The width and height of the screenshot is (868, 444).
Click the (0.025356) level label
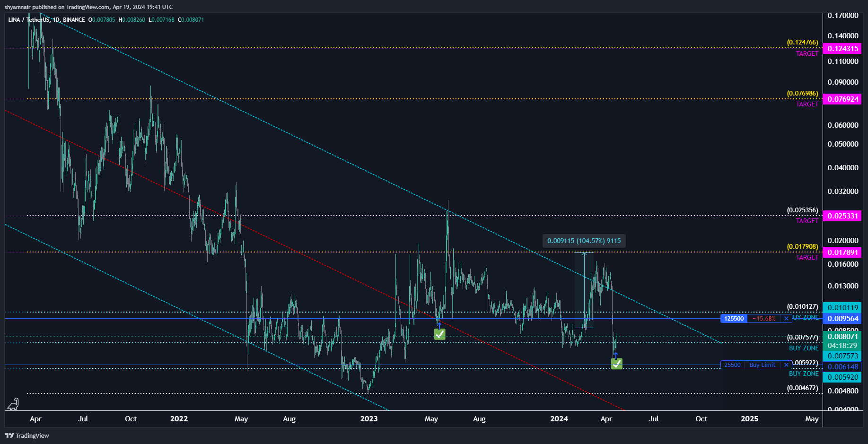click(x=802, y=210)
